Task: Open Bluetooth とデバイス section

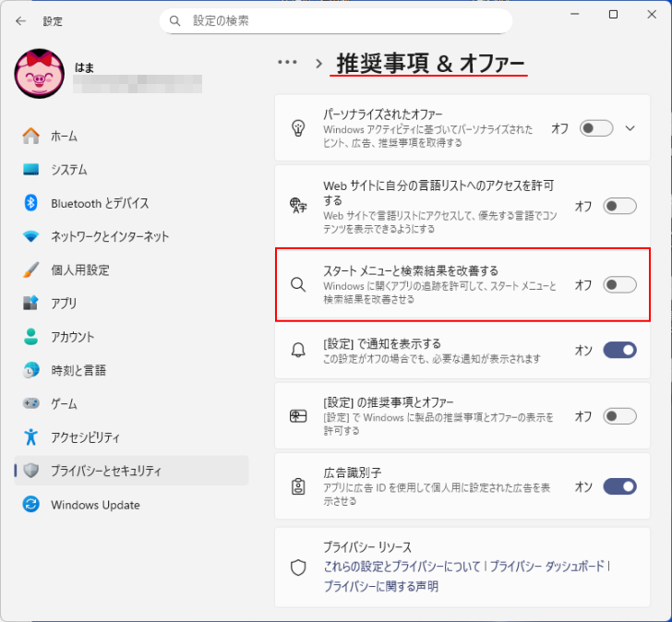Action: (x=132, y=203)
